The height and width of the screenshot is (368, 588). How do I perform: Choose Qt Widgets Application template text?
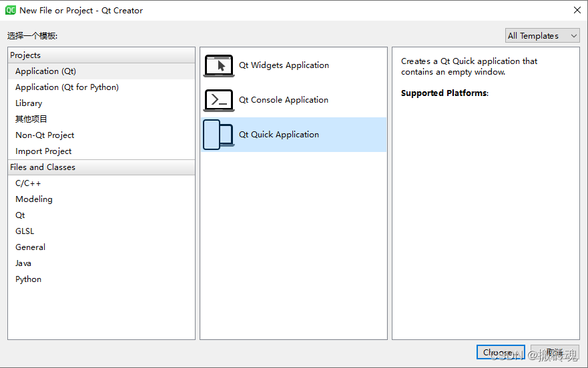[284, 65]
